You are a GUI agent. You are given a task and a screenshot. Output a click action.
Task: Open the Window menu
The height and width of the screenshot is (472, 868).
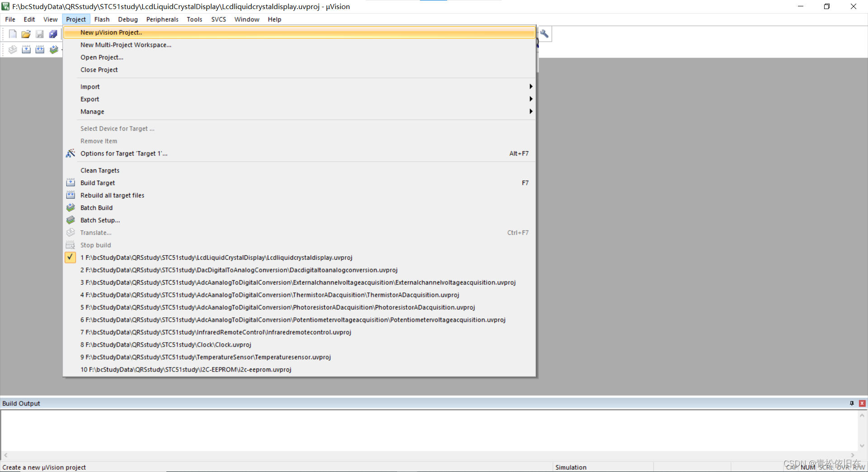tap(247, 19)
